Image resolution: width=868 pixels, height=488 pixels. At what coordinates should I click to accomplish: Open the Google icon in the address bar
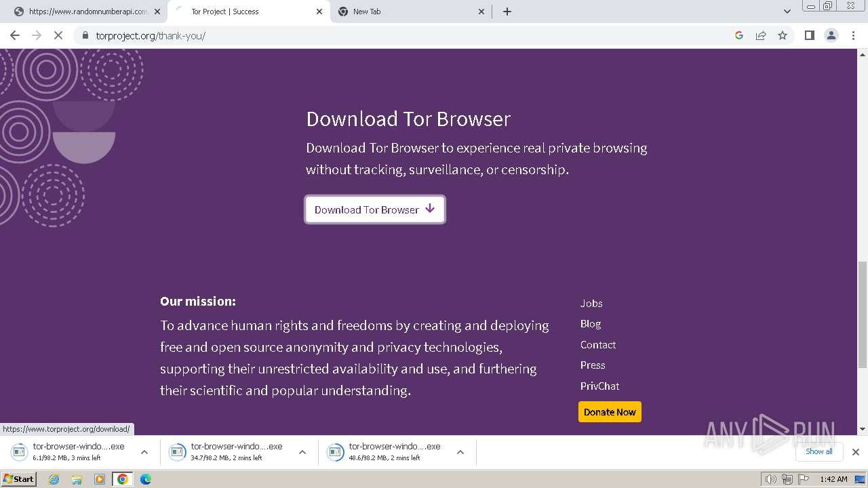coord(739,35)
